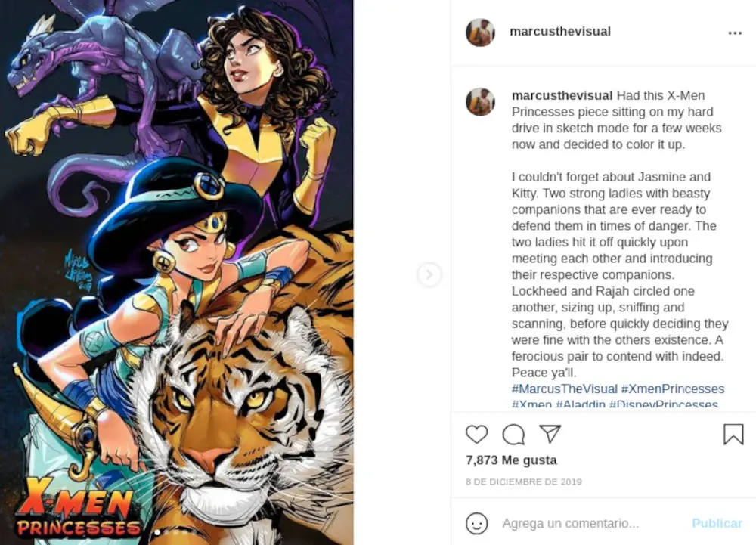Go to next image with carousel arrow
Viewport: 756px width, 545px height.
[429, 274]
